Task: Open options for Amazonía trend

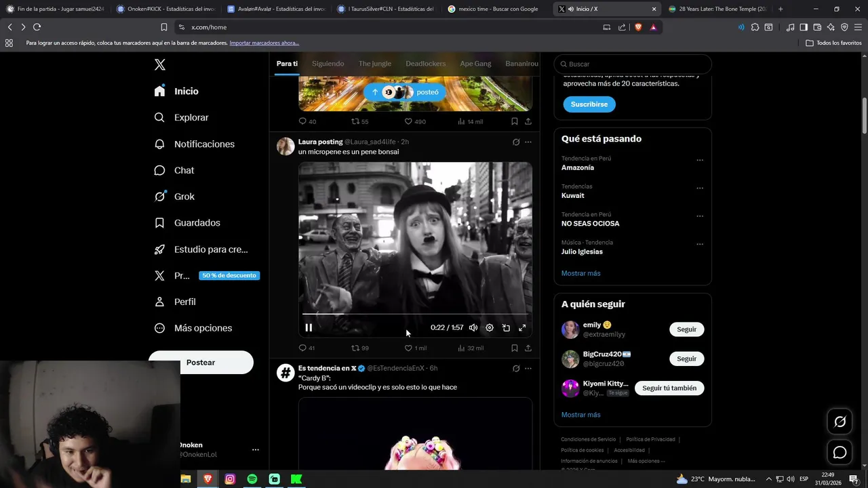Action: pyautogui.click(x=700, y=161)
